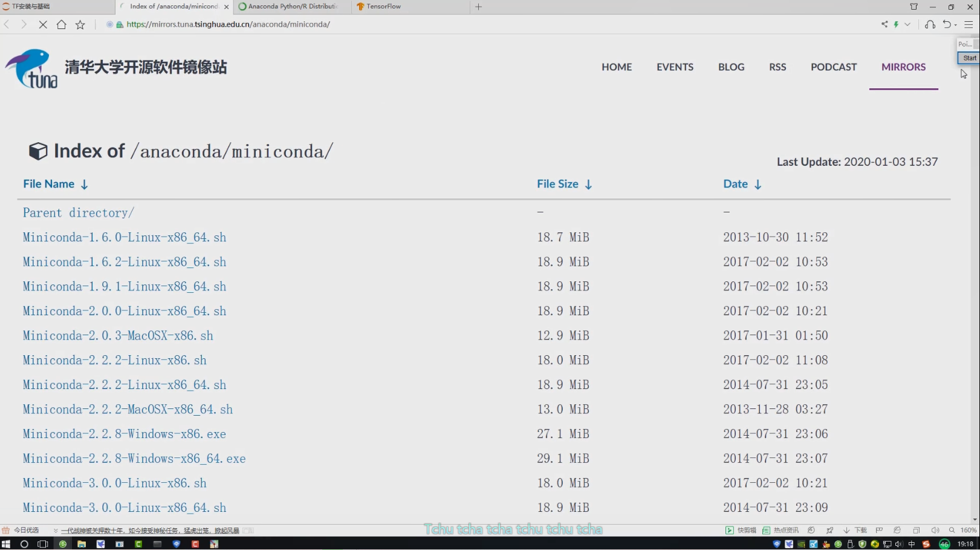This screenshot has width=980, height=550.
Task: Open 热点资讯 in the status bar
Action: coord(780,530)
